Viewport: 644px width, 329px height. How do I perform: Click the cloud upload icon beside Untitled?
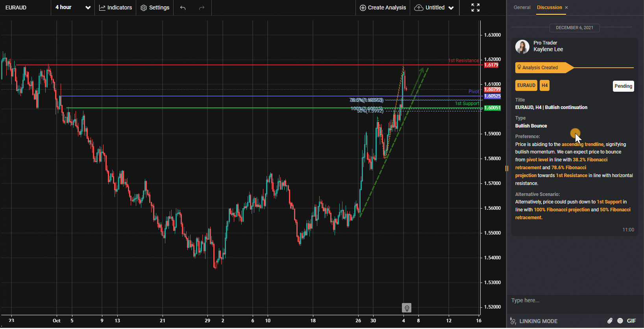coord(419,8)
